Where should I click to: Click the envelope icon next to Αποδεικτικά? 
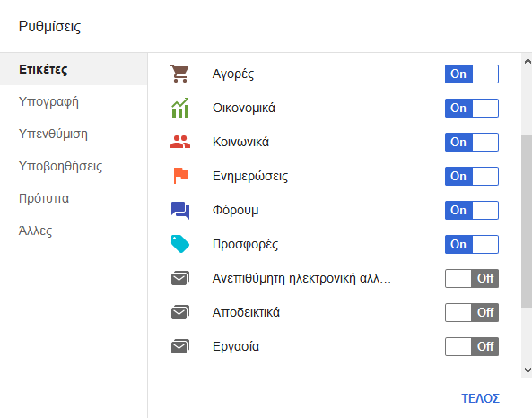click(x=180, y=312)
